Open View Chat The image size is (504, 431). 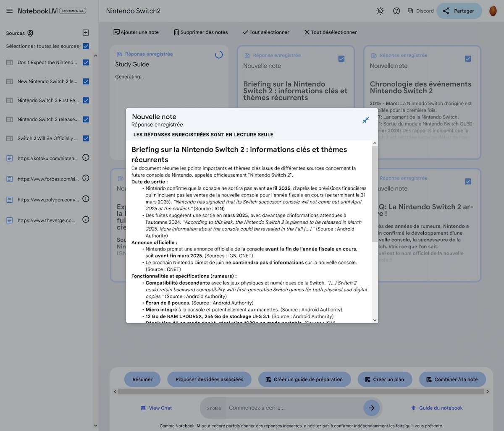[156, 408]
